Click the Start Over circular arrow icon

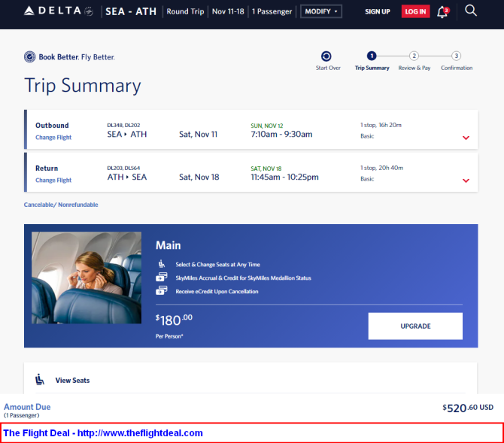[x=326, y=56]
